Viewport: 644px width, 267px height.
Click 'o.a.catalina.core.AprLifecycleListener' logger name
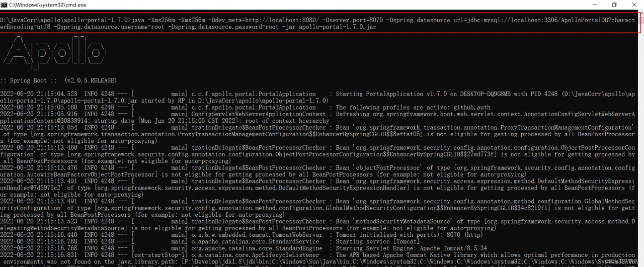pos(255,255)
